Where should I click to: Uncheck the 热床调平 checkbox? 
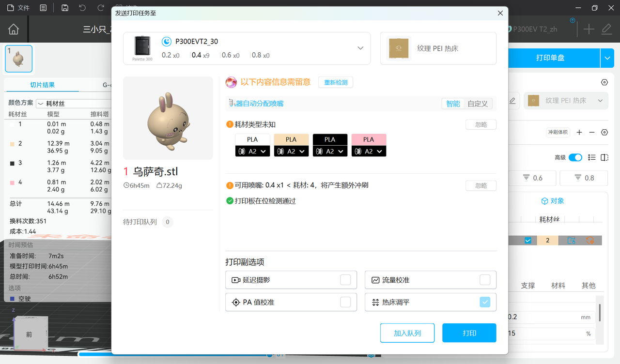coord(485,302)
